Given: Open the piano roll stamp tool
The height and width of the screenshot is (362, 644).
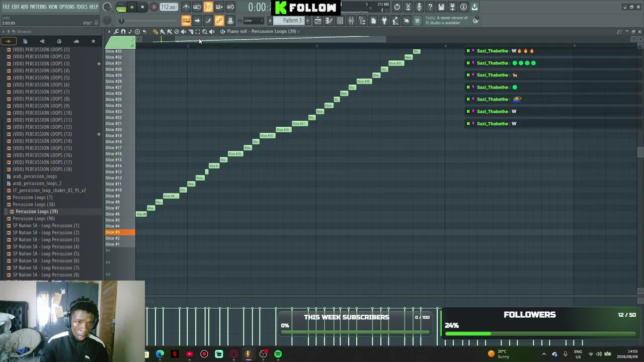Looking at the screenshot, I should click(x=130, y=32).
